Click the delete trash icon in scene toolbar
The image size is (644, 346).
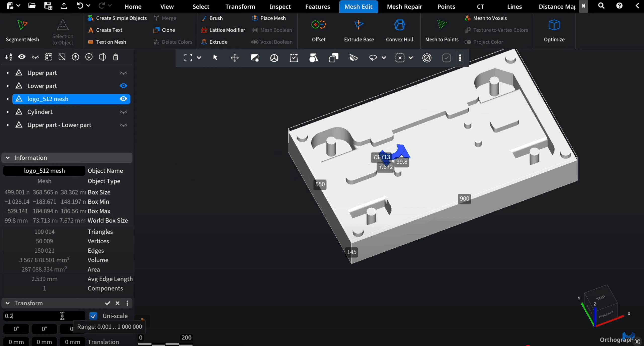point(115,57)
